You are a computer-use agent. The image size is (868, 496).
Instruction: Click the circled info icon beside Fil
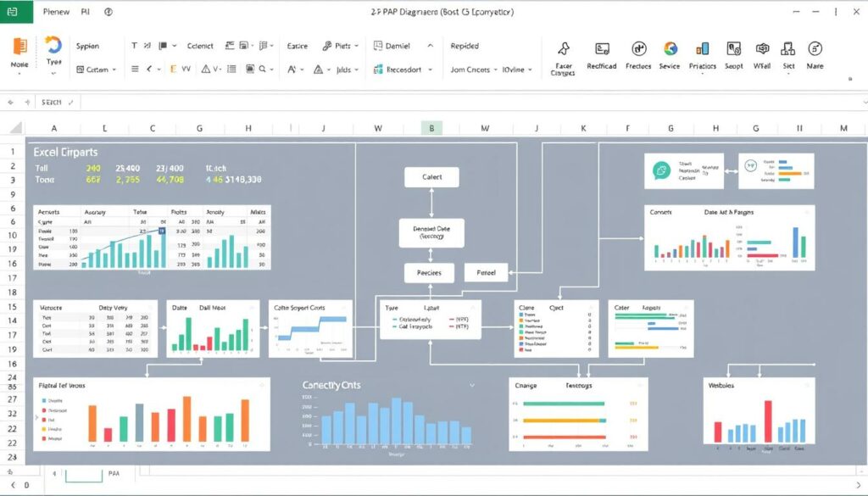[x=108, y=12]
